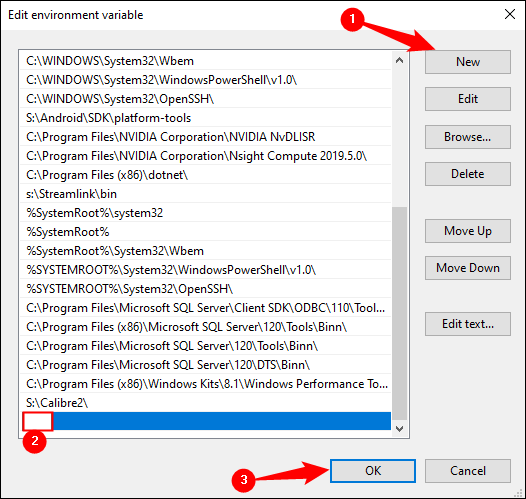
Task: Confirm changes with OK
Action: (x=373, y=471)
